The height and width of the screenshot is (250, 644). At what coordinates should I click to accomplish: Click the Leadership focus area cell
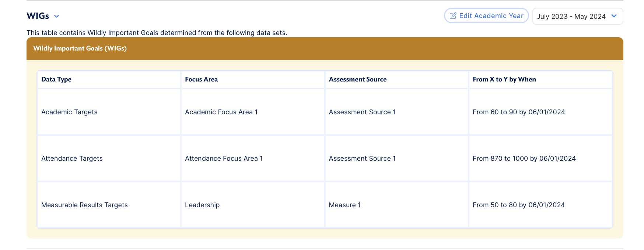[x=202, y=205]
